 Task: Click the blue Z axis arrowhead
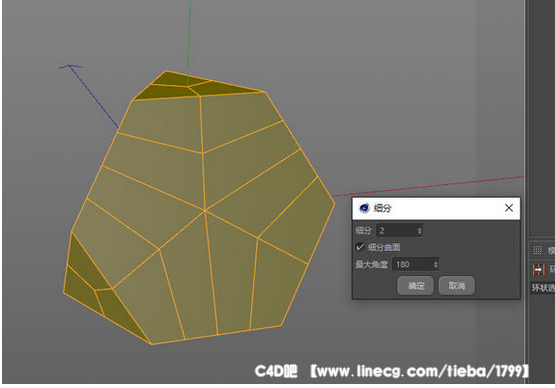coord(70,66)
